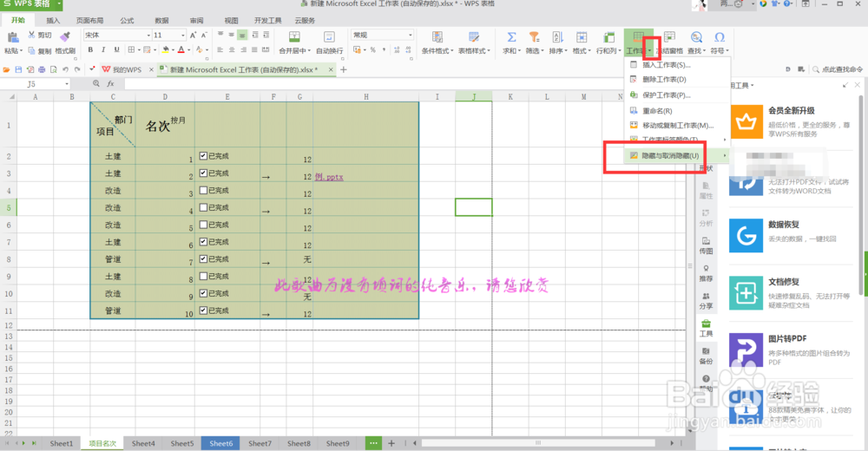Click the Conditional Formatting (条件格式) icon

[x=437, y=37]
